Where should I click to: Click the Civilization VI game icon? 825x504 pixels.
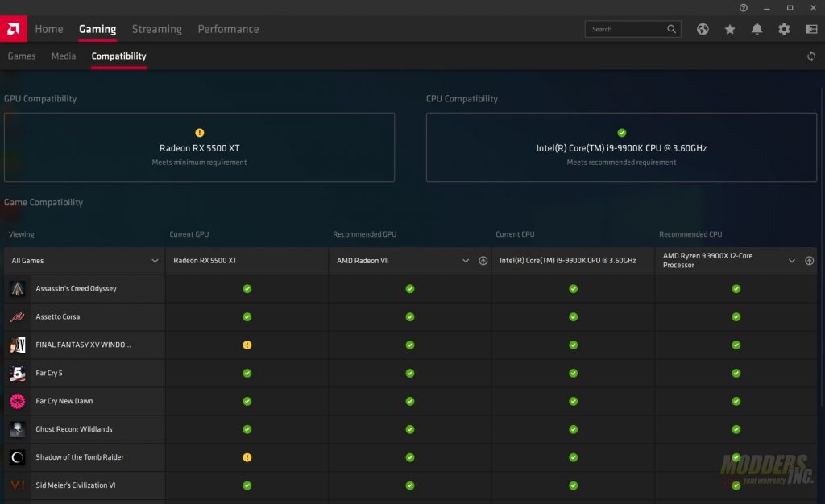coord(18,485)
